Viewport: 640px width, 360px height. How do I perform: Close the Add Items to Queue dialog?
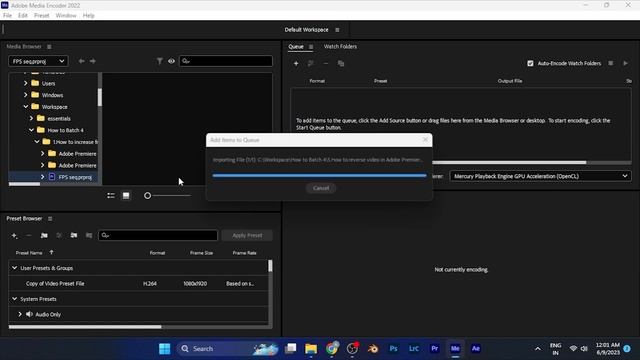(x=425, y=140)
